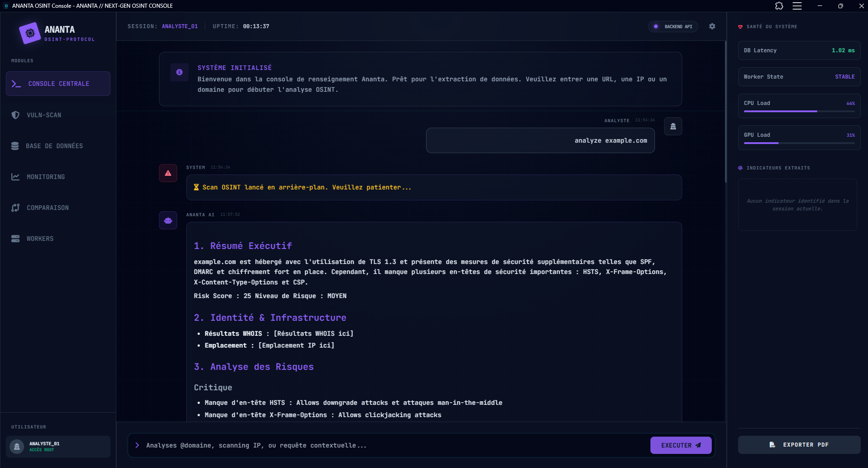Viewport: 868px width, 468px height.
Task: Click the 'Résumé Exécutif' heading
Action: (243, 246)
